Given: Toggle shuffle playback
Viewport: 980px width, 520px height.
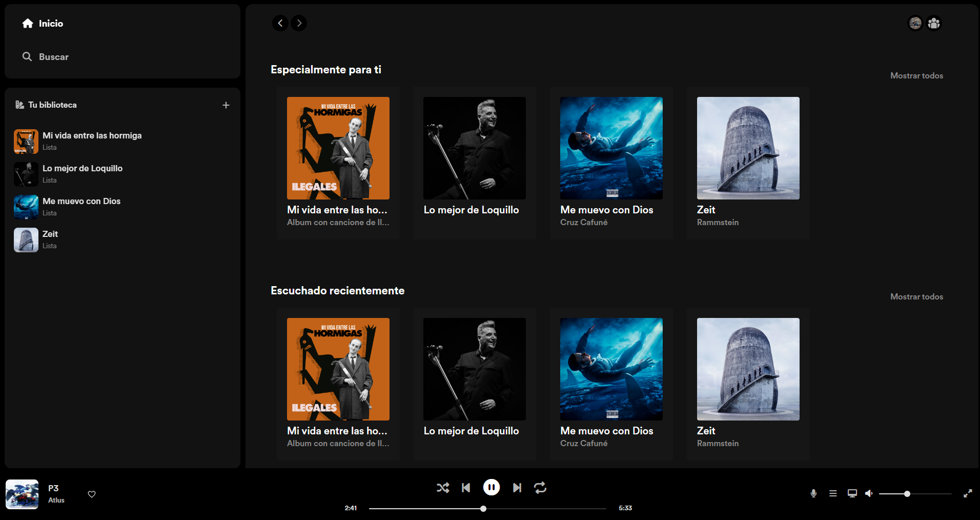Looking at the screenshot, I should click(443, 488).
